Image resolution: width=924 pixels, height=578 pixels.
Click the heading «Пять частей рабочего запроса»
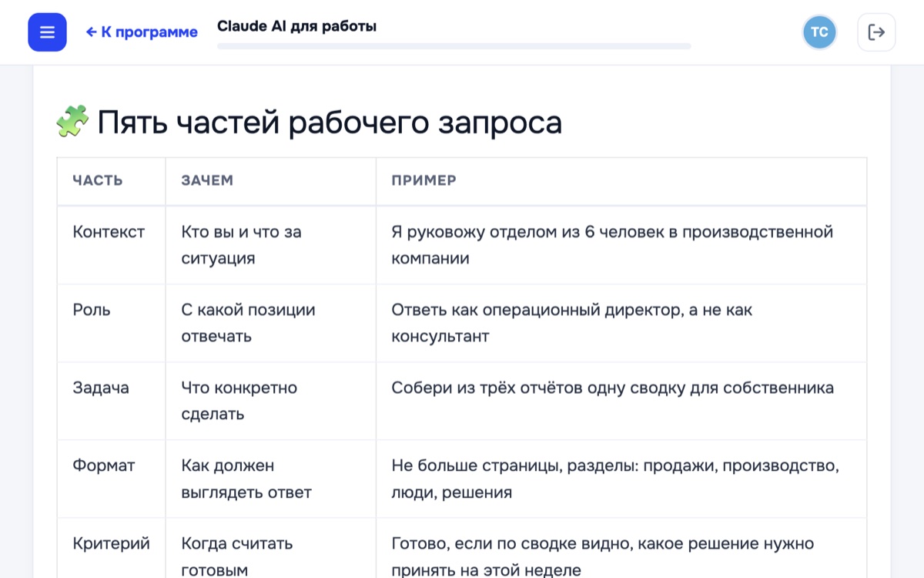pos(330,123)
